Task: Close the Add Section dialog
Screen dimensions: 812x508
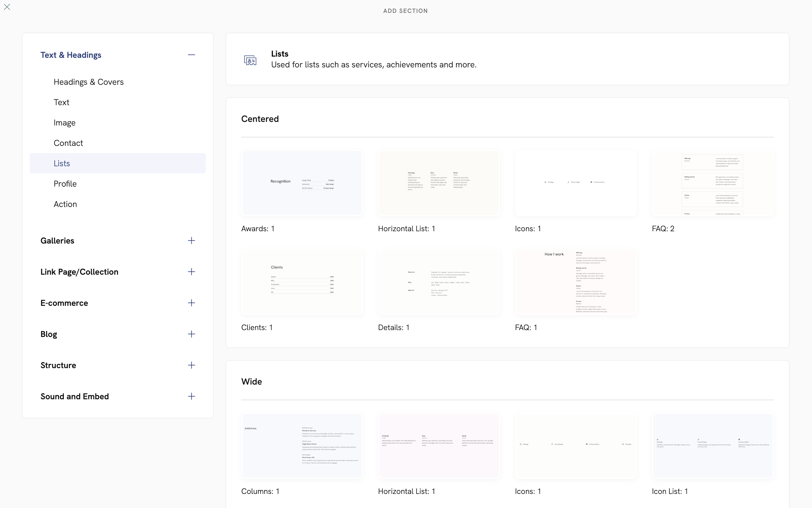Action: click(7, 7)
